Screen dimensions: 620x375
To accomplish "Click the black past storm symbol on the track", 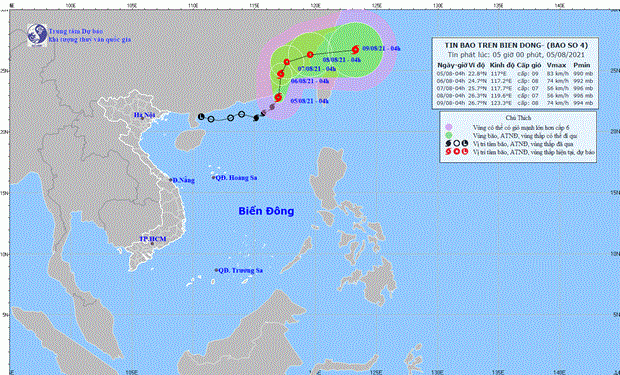I will click(256, 117).
